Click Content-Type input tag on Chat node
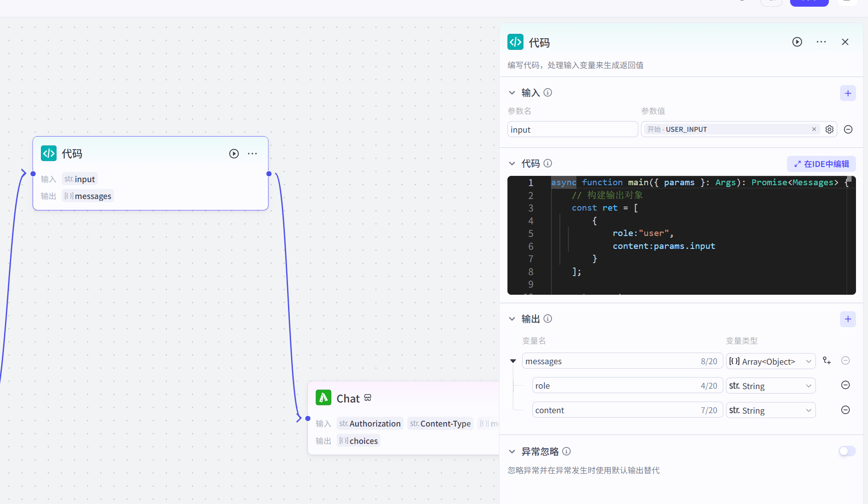868x504 pixels. coord(440,423)
